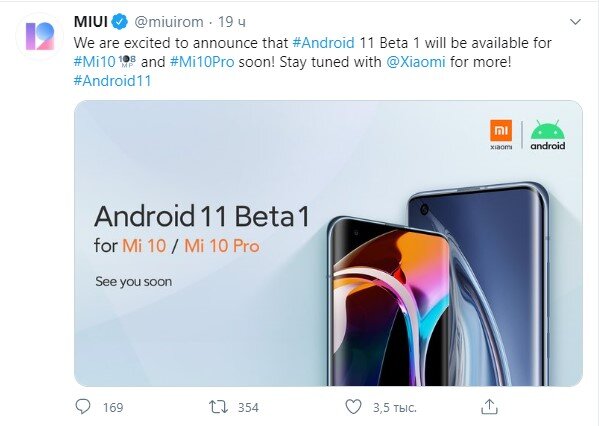Visit the @Xiaomi mention link

pyautogui.click(x=416, y=62)
